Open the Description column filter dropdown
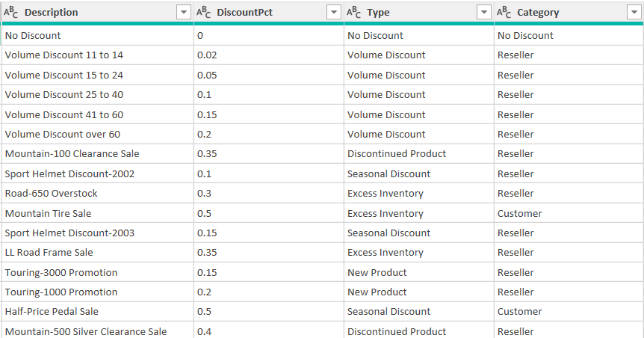This screenshot has height=338, width=644. coord(183,12)
